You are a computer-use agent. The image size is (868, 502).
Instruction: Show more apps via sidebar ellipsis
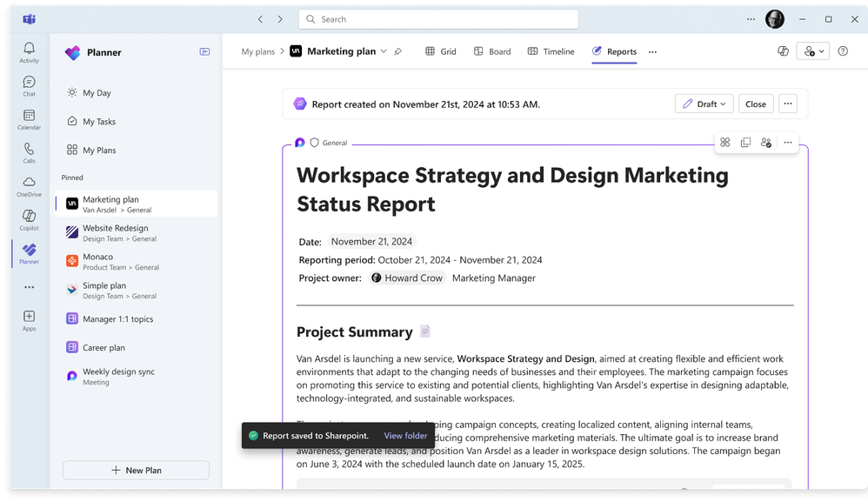click(29, 287)
